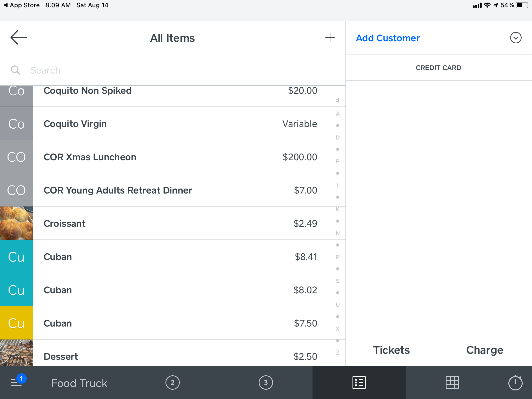Open the hamburger menu with notification badge
The height and width of the screenshot is (399, 532).
click(x=17, y=382)
